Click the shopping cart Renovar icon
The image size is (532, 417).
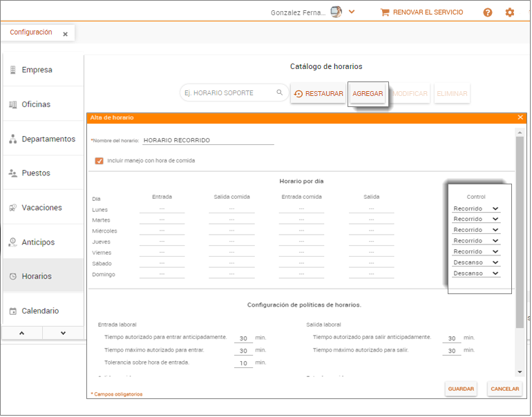(x=385, y=12)
